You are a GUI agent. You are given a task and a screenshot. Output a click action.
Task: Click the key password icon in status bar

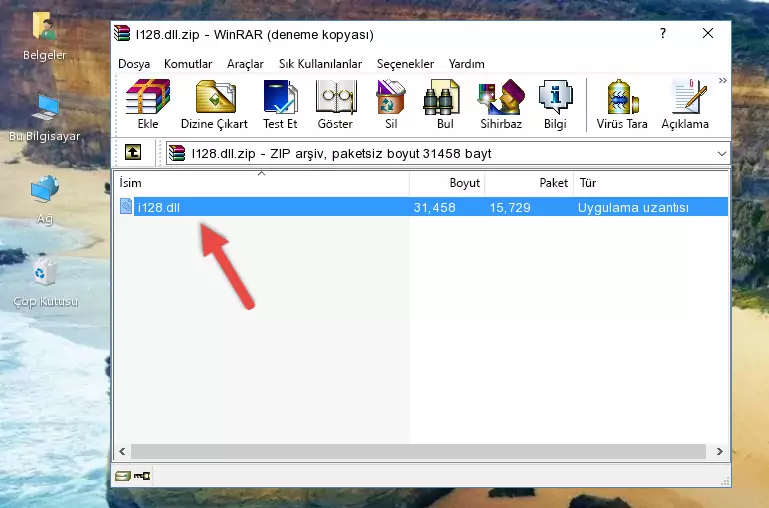point(142,475)
